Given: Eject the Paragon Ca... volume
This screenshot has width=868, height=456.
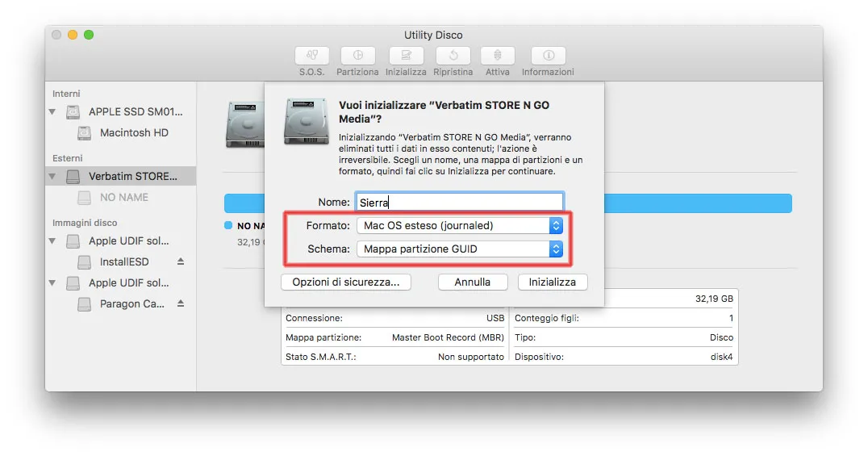Looking at the screenshot, I should 181,303.
